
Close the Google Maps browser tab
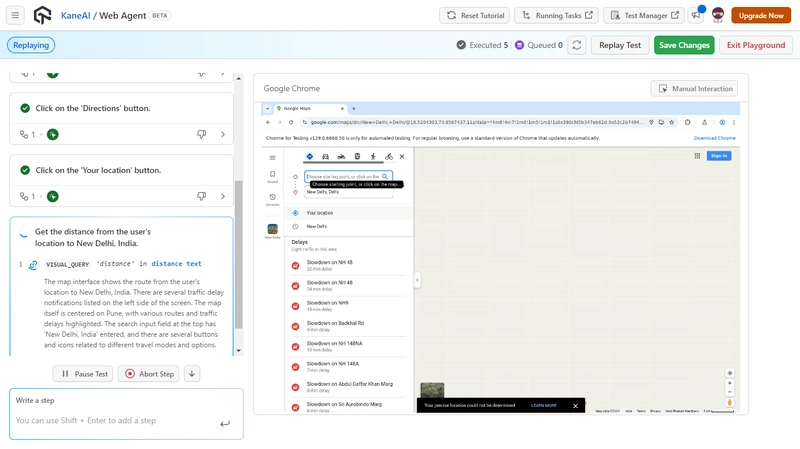click(342, 108)
